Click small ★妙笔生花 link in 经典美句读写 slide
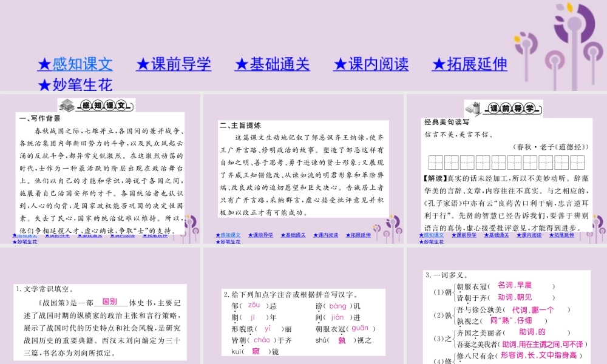The image size is (607, 364). (x=431, y=242)
